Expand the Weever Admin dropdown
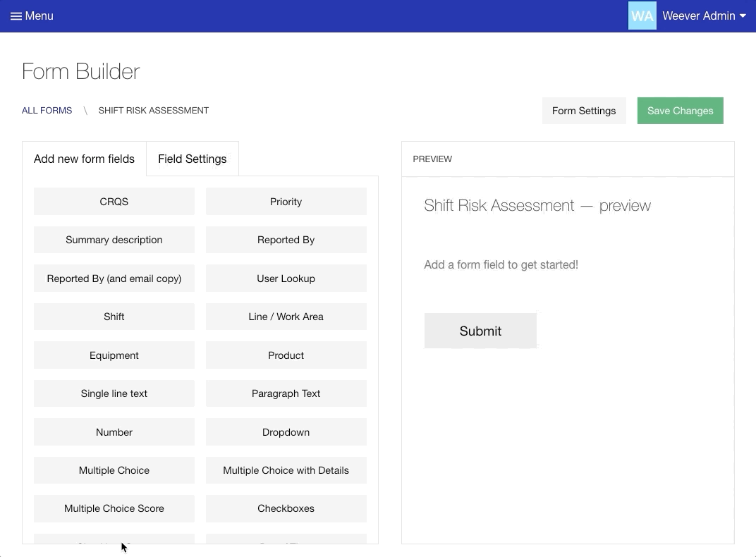756x557 pixels. [x=704, y=16]
